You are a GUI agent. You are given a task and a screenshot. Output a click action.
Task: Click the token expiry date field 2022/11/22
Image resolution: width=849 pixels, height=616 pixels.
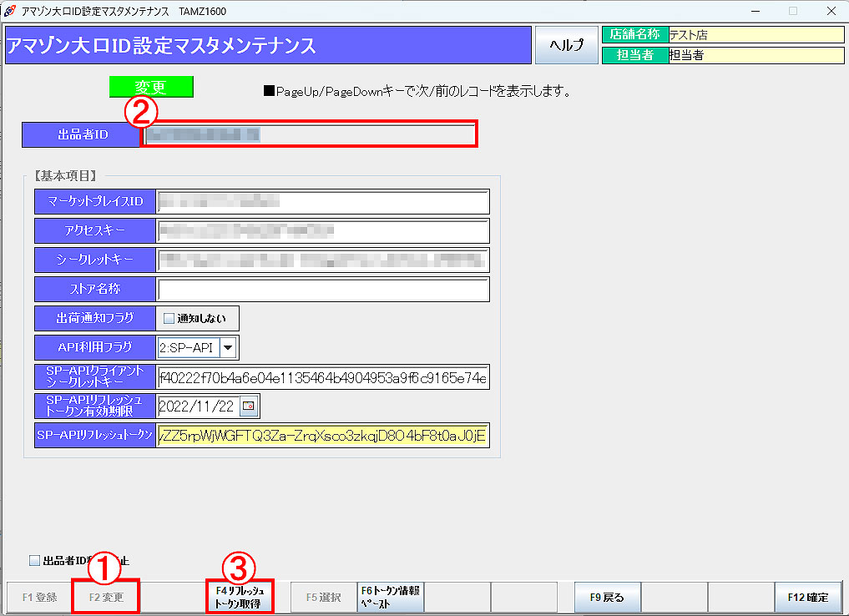click(197, 406)
